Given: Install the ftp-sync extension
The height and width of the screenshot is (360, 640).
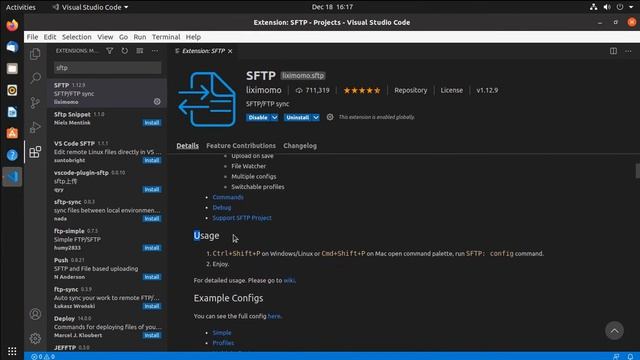Looking at the screenshot, I should click(152, 306).
